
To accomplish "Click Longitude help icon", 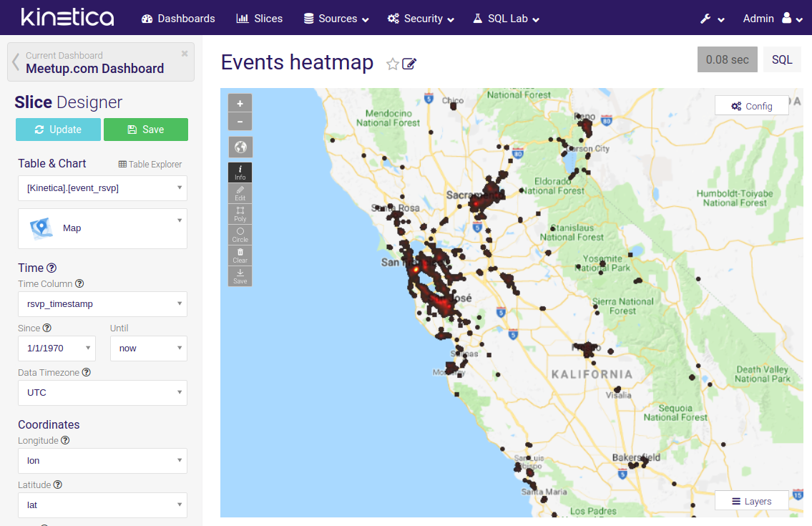I will 65,441.
